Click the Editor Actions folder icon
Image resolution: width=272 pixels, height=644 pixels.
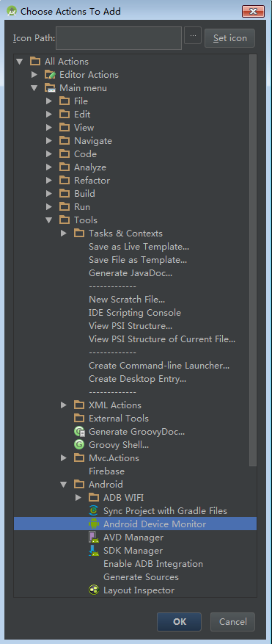50,74
